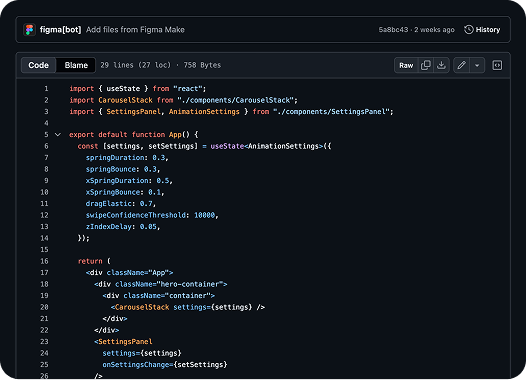Click zIndexDelay property on line 13
This screenshot has width=526, height=380.
(109, 226)
